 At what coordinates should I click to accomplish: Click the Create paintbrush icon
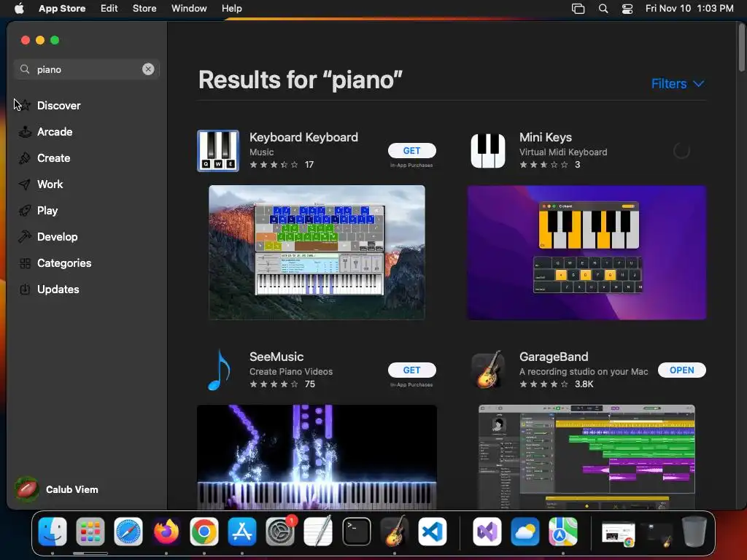(25, 158)
